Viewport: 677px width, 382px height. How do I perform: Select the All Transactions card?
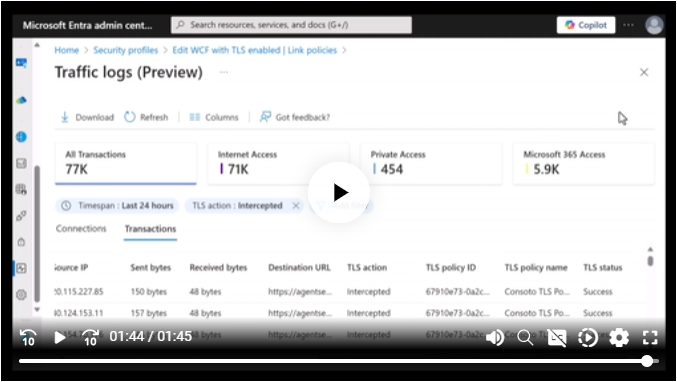126,164
